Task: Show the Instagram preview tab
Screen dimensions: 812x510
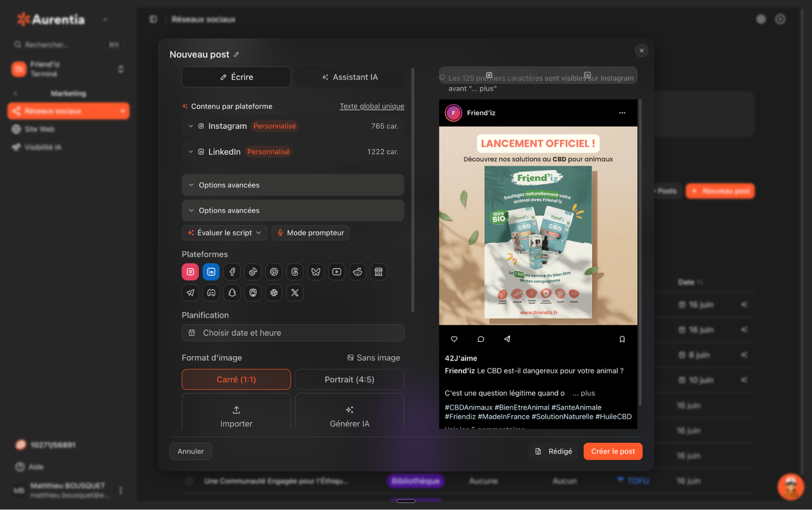Action: (489, 75)
